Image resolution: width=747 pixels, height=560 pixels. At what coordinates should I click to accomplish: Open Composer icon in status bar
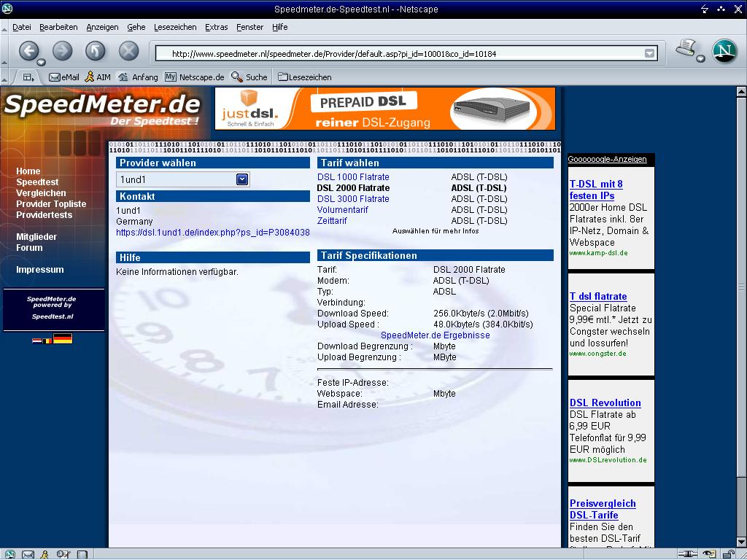(63, 554)
